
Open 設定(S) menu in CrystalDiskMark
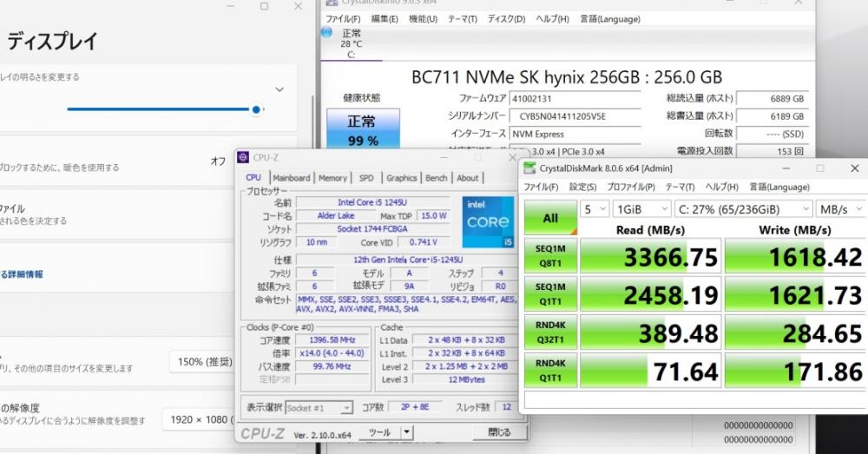pos(583,188)
